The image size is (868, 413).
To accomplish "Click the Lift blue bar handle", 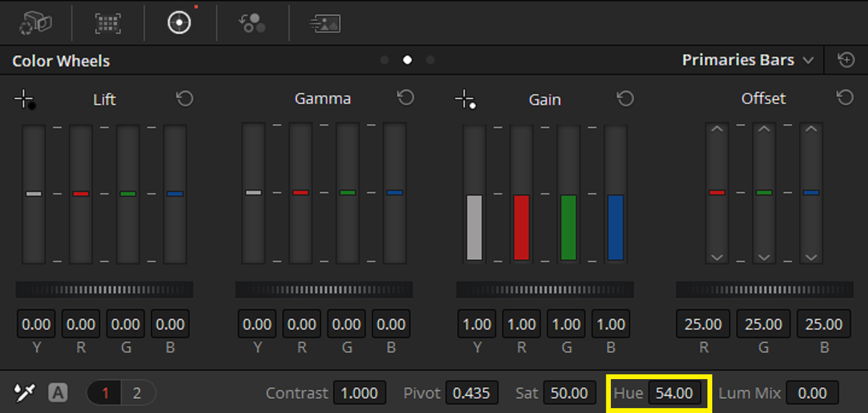I will pyautogui.click(x=175, y=194).
